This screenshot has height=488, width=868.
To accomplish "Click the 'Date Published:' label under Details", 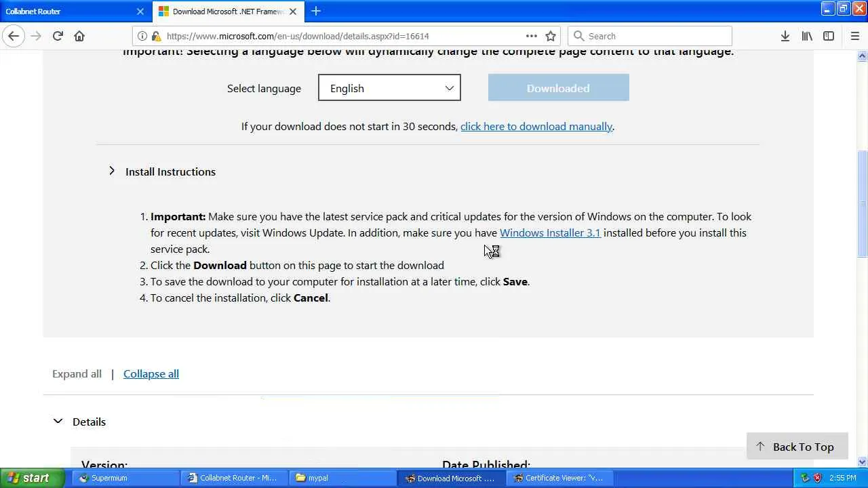I will point(486,465).
